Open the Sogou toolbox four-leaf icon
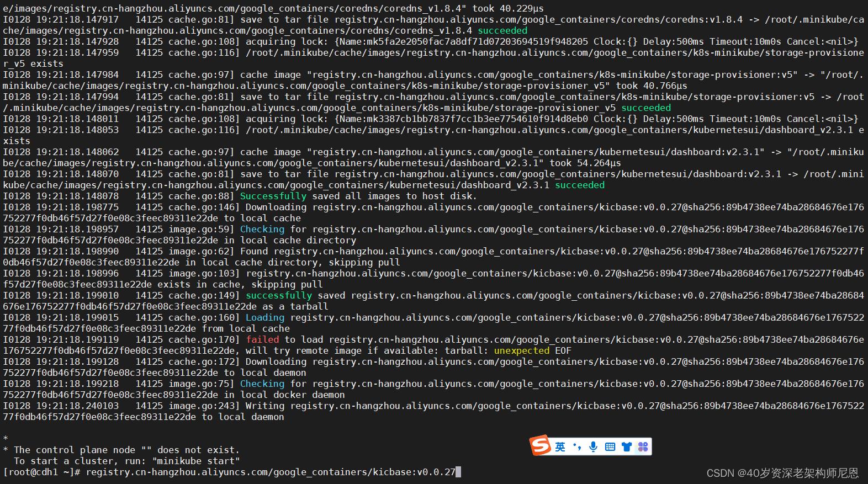Viewport: 868px width, 484px height. click(x=643, y=446)
